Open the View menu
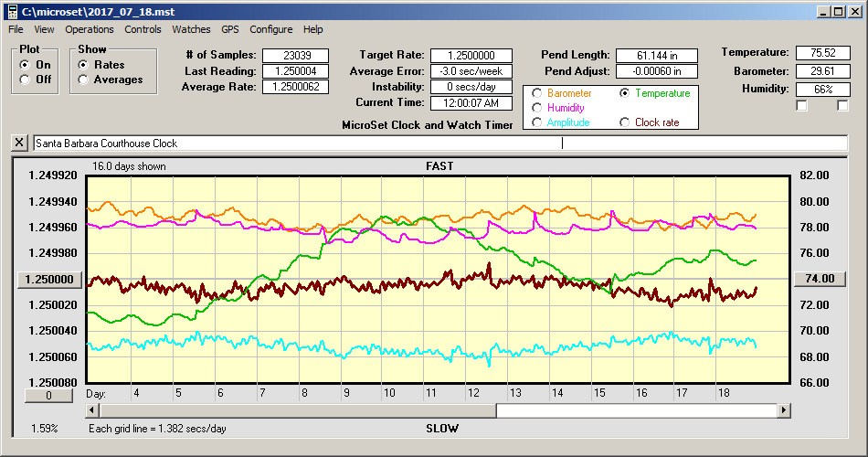Viewport: 868px width, 457px height. click(x=44, y=29)
